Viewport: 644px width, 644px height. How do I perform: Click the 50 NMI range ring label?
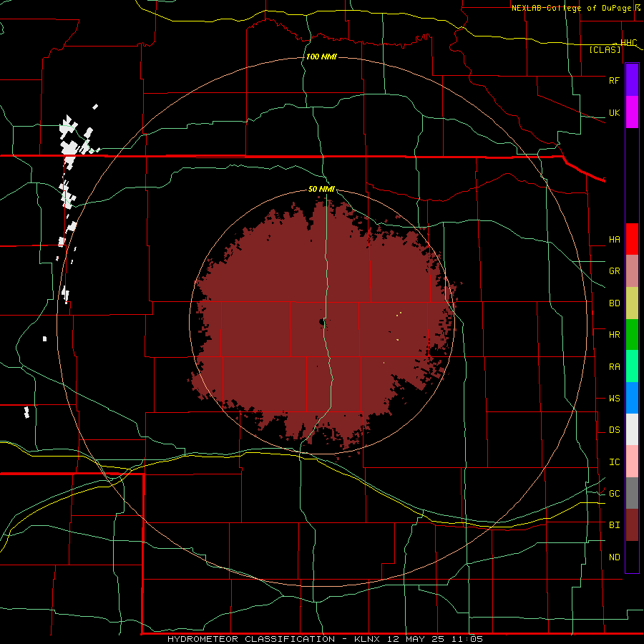click(x=321, y=190)
